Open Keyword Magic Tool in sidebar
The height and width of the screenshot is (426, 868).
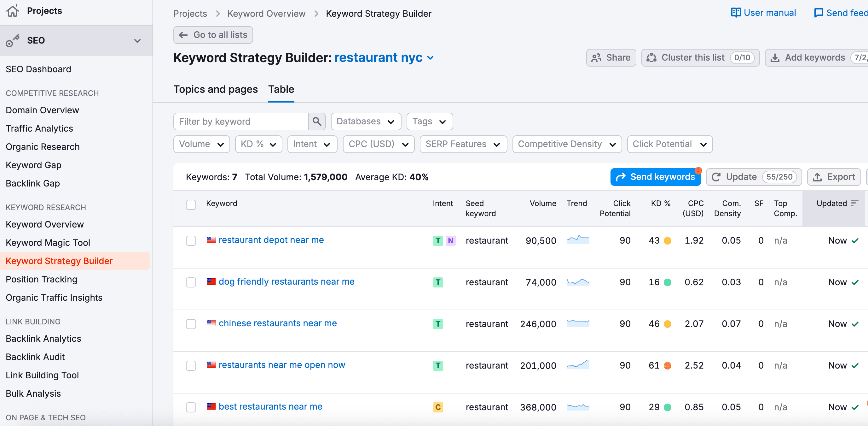tap(48, 243)
